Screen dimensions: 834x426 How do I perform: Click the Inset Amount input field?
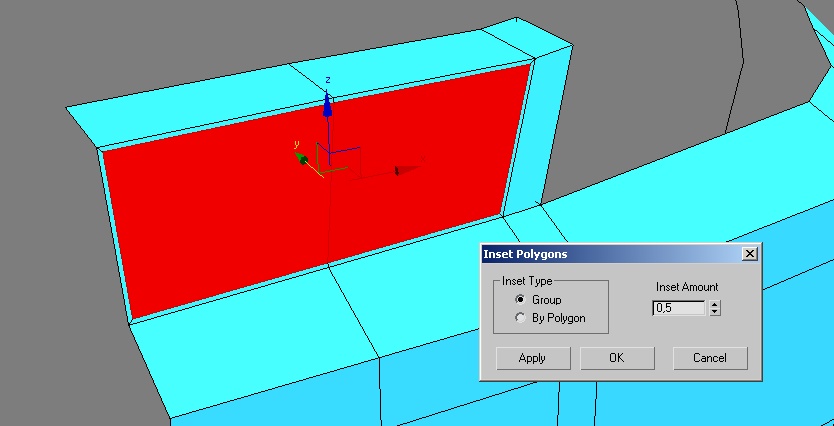coord(679,308)
